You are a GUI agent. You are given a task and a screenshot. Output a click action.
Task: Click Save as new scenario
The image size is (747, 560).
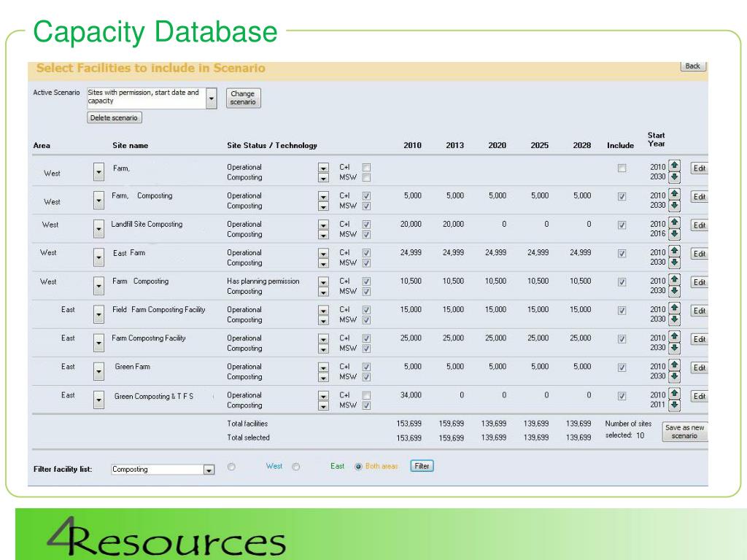click(684, 432)
